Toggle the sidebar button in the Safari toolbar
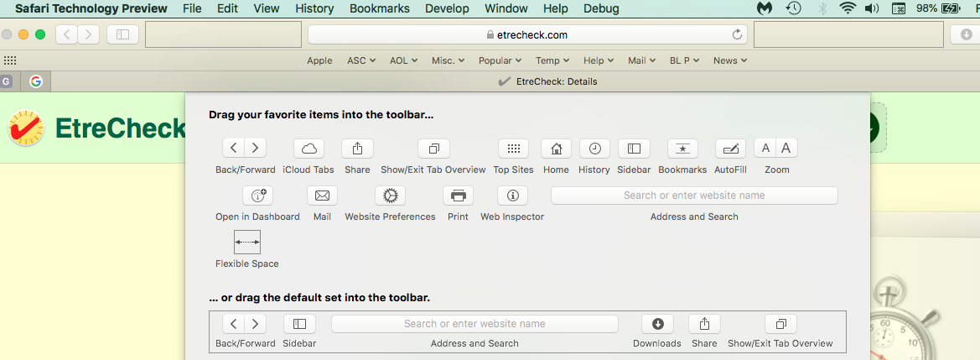Viewport: 980px width, 360px height. (122, 34)
